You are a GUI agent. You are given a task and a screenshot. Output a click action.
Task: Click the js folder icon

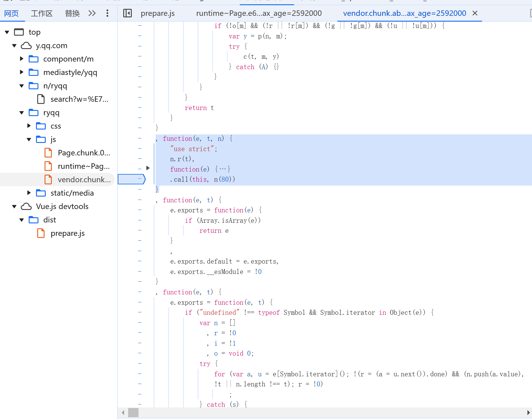41,139
